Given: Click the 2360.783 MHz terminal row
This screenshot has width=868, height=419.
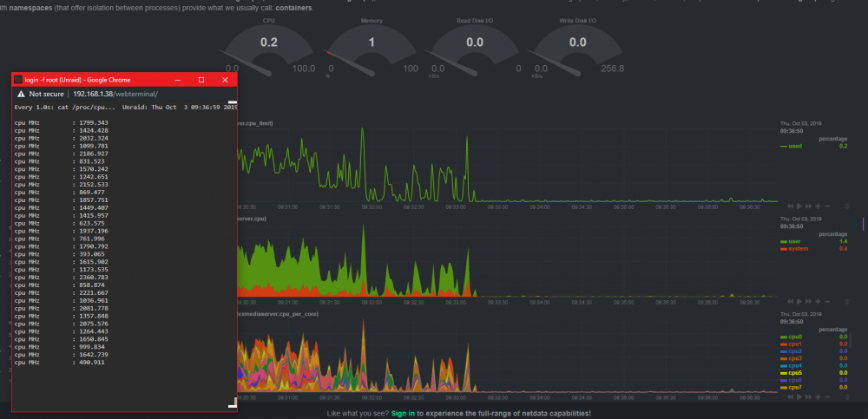Looking at the screenshot, I should [62, 278].
